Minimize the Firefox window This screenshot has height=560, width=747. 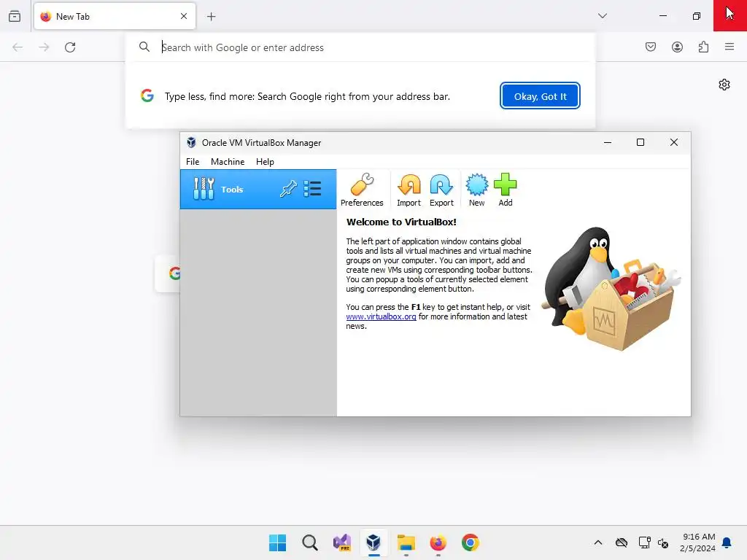click(662, 16)
